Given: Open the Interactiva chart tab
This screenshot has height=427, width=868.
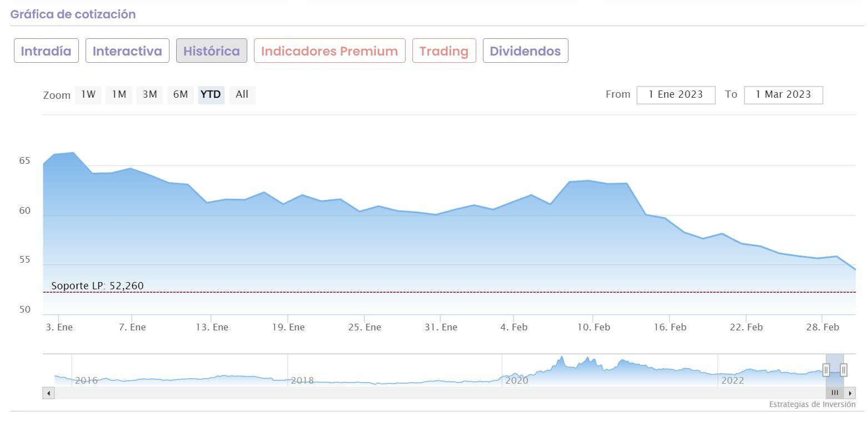Looking at the screenshot, I should click(x=127, y=51).
